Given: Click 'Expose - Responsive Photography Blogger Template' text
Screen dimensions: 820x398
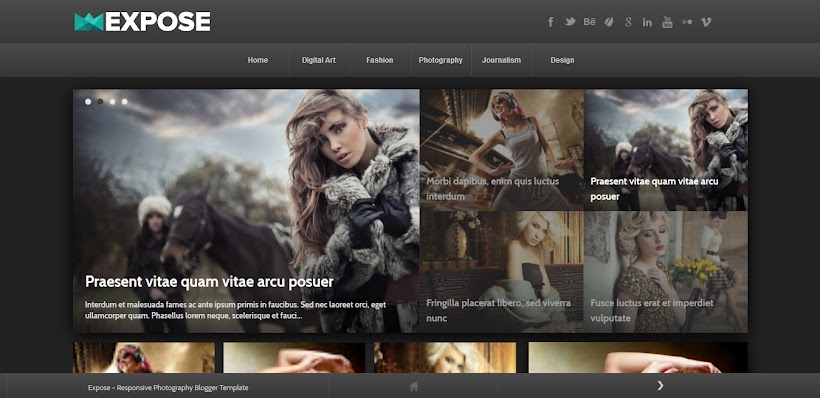Looking at the screenshot, I should [168, 388].
